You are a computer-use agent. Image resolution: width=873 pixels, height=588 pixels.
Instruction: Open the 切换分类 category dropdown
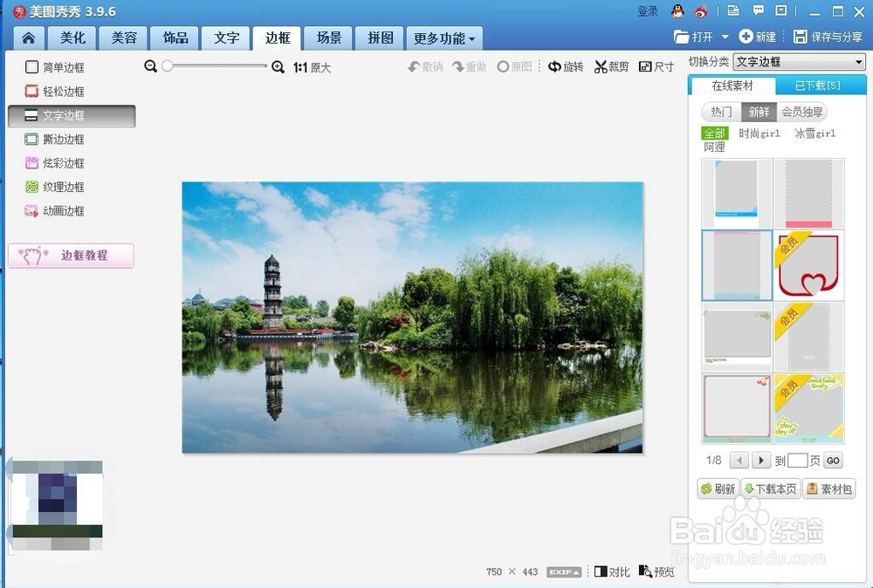coord(799,61)
